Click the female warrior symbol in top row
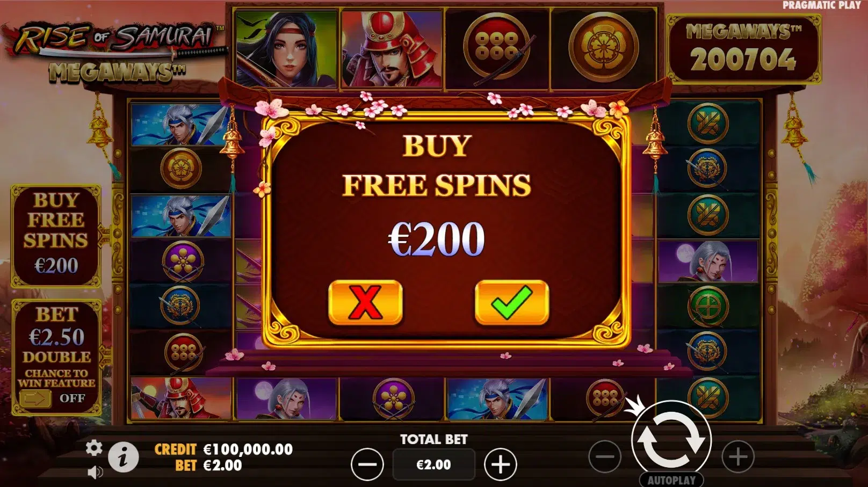The image size is (868, 487). click(x=286, y=49)
